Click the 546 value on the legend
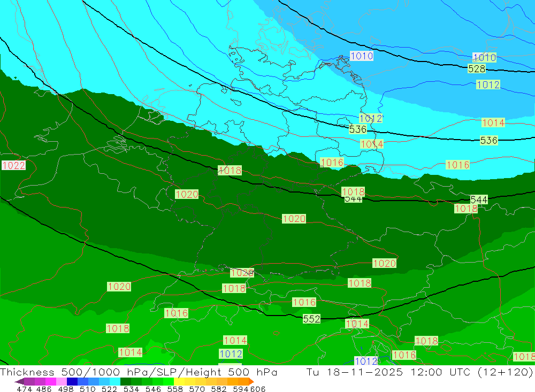535x392 pixels. (153, 389)
